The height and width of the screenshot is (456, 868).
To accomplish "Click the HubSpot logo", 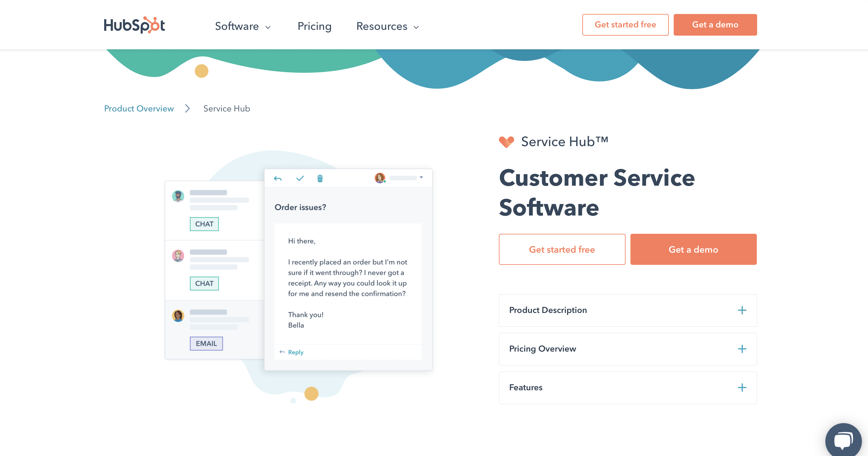I will click(x=134, y=25).
